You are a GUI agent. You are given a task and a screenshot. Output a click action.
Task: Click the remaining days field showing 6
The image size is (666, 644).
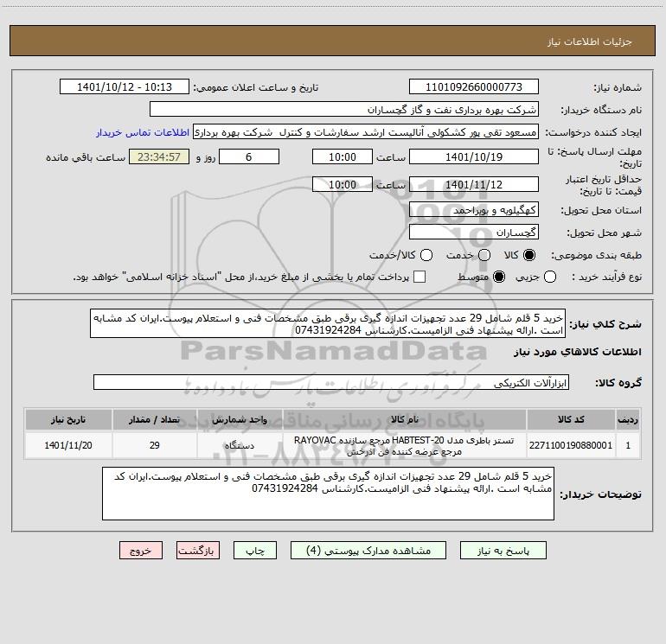(x=249, y=156)
